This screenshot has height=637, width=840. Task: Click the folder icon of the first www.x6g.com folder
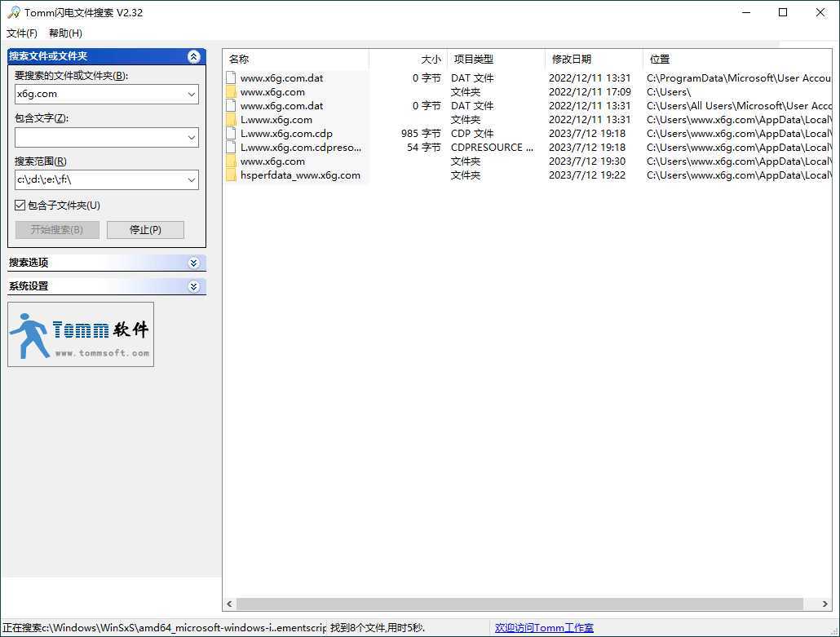[231, 91]
